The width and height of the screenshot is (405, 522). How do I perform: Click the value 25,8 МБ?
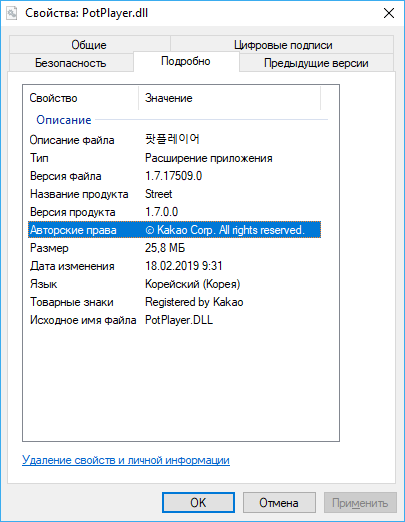pos(165,248)
